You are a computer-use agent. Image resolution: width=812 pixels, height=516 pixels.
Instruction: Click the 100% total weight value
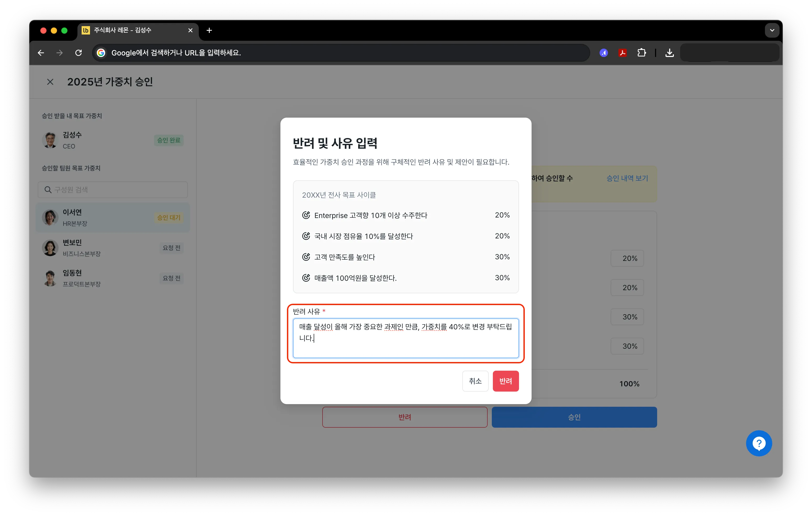[629, 384]
